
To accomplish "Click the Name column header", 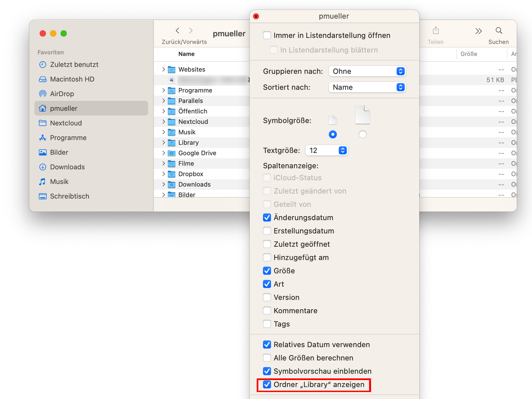I will coord(186,54).
